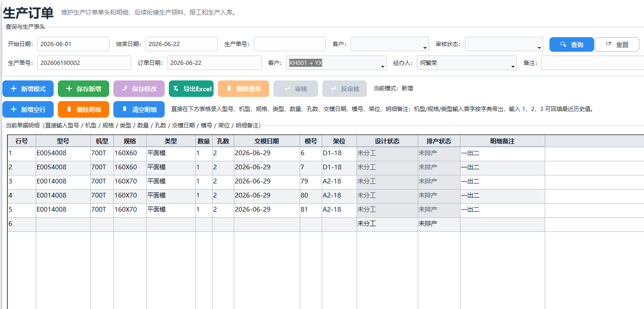Click the 订单日期 field
The image size is (644, 309).
click(x=214, y=63)
